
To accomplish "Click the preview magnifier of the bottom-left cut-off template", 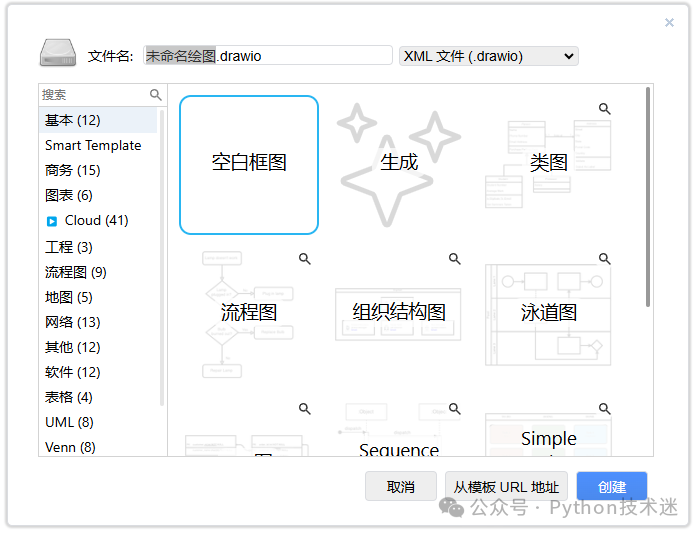I will coord(304,409).
